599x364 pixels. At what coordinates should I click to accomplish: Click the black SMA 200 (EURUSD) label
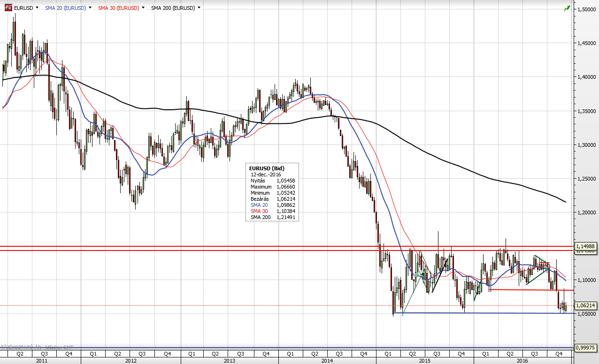click(173, 8)
